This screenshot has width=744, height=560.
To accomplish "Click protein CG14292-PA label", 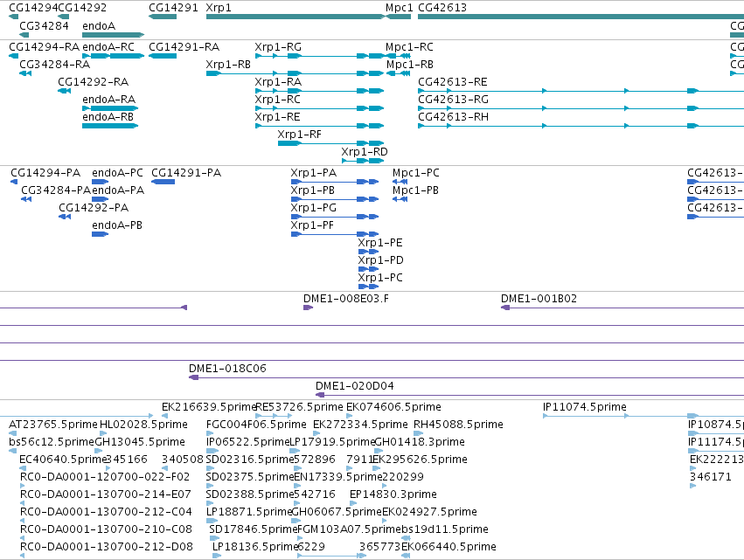I will [x=94, y=208].
